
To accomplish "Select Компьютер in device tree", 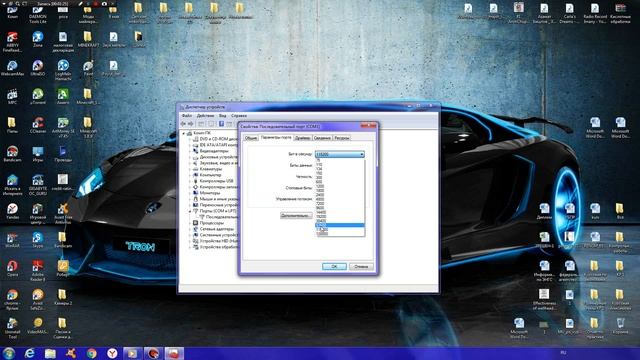I will 210,175.
